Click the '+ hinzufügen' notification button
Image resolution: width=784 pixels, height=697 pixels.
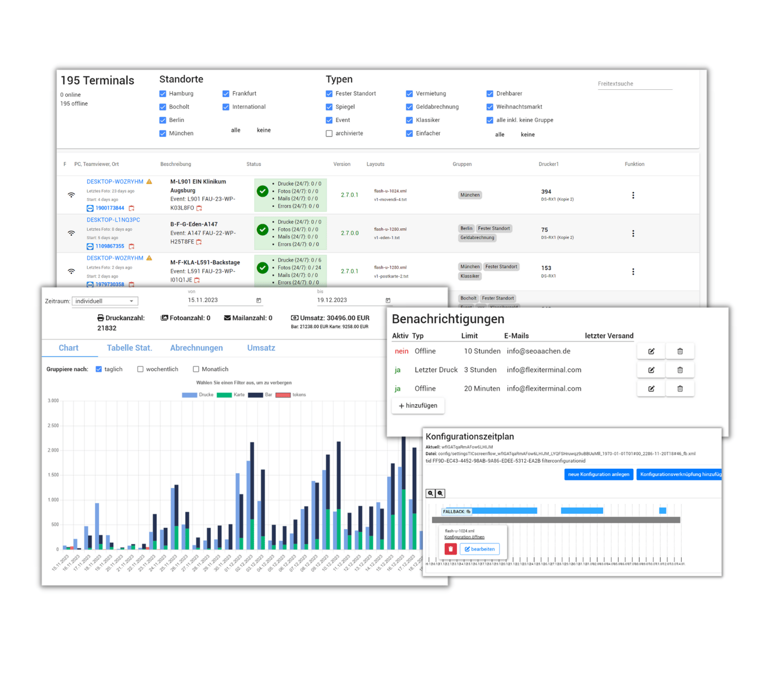pos(418,406)
